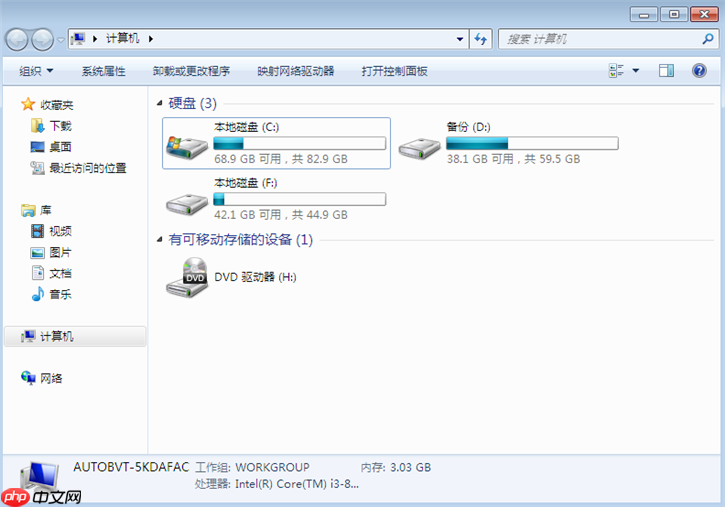This screenshot has width=725, height=507.
Task: Click the 备份 (D:) label
Action: tap(468, 127)
